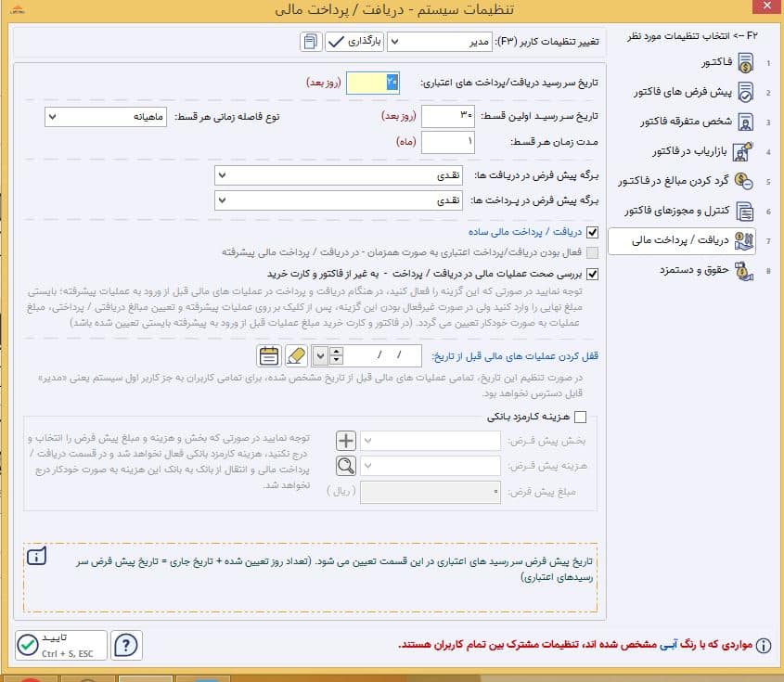
Task: Confirm settings with the تایید button
Action: [x=61, y=645]
